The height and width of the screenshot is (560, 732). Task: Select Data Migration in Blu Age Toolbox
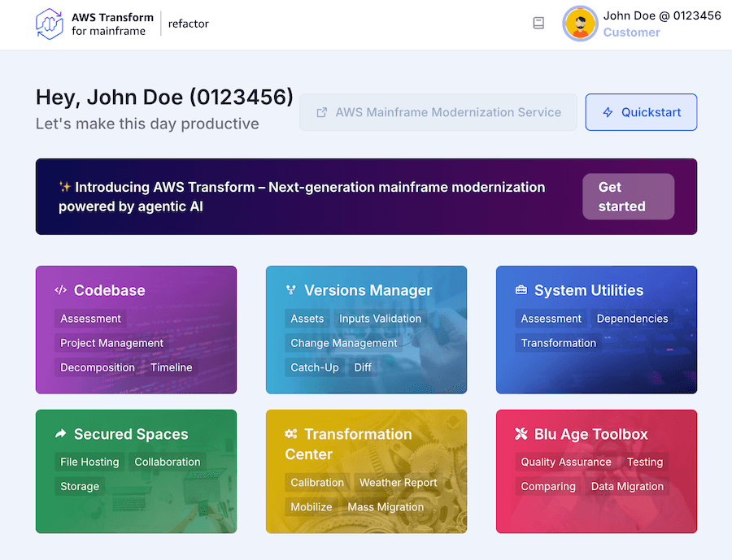click(627, 486)
